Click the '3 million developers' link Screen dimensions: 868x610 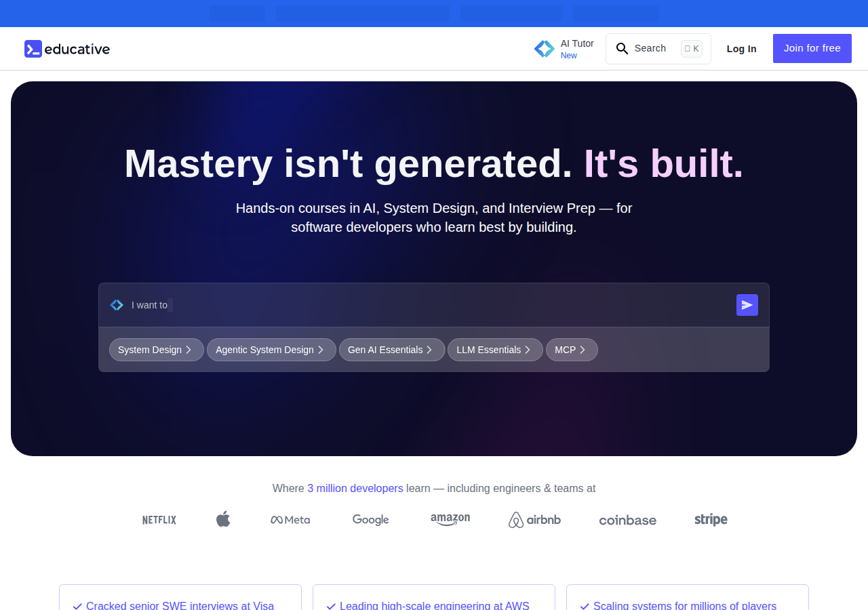pos(355,488)
